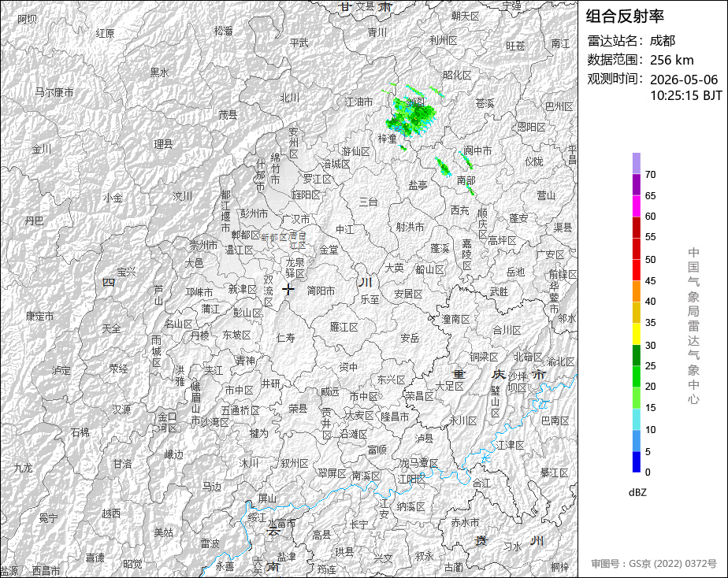Viewport: 728px width, 578px height.
Task: Click the 五通桥区 map label
Action: click(x=240, y=410)
